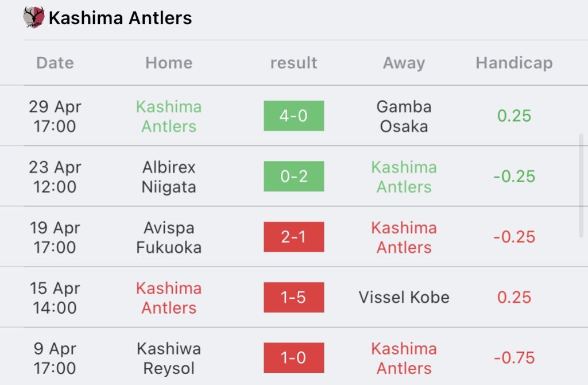Open the red 1-0 result badge
This screenshot has width=588, height=385.
293,357
